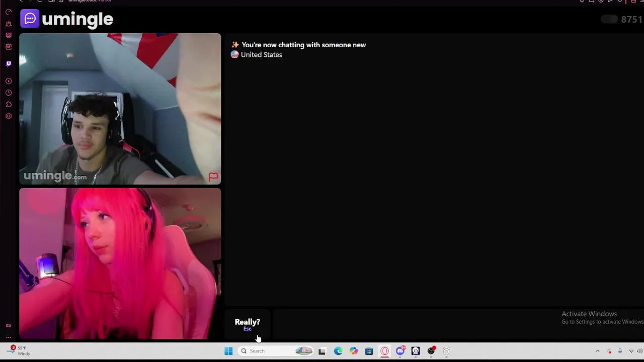Open the Player icon in the browser sidebar
The image size is (644, 362).
tap(9, 81)
